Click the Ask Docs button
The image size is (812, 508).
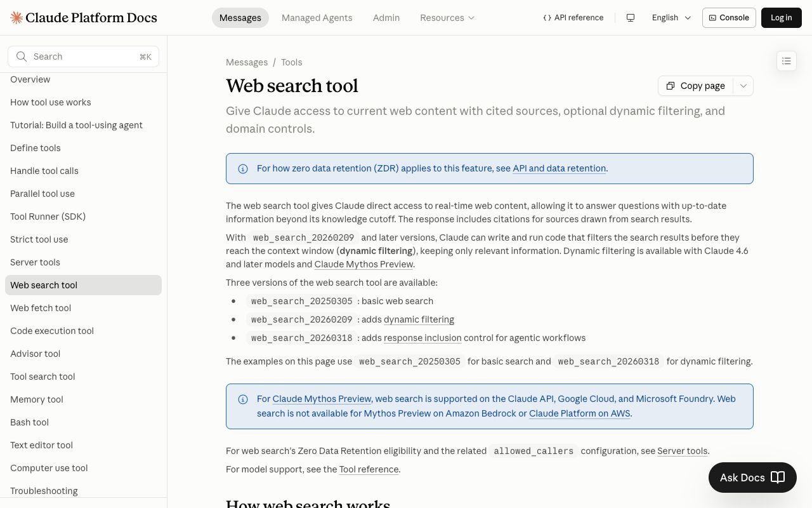752,478
